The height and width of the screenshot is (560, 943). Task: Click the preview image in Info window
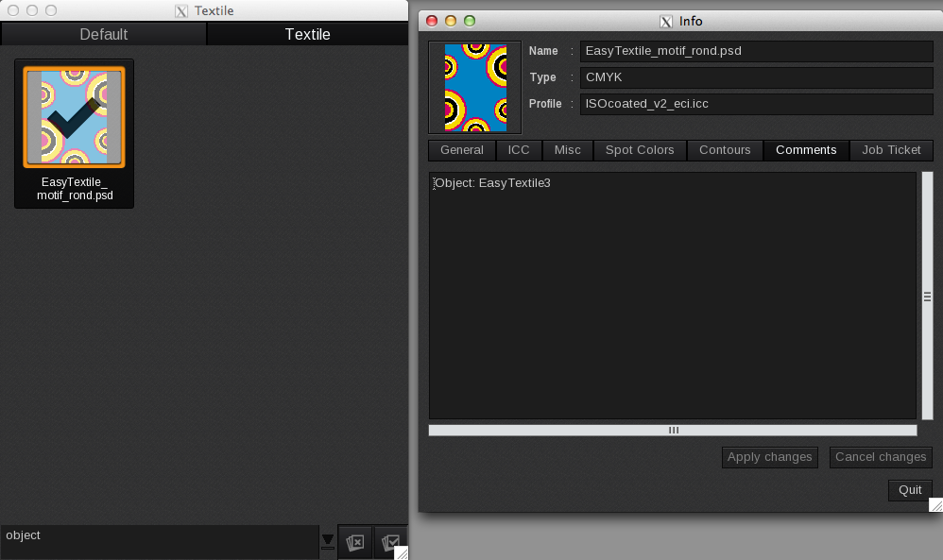pos(474,88)
